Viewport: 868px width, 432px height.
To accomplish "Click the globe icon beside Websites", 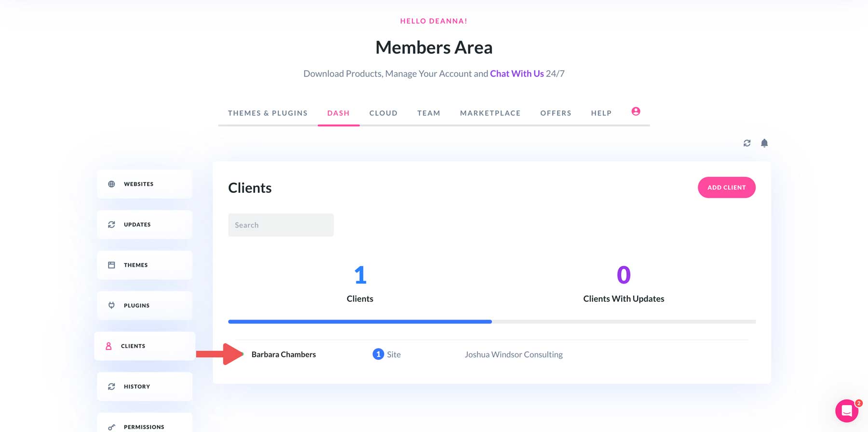I will click(x=111, y=184).
